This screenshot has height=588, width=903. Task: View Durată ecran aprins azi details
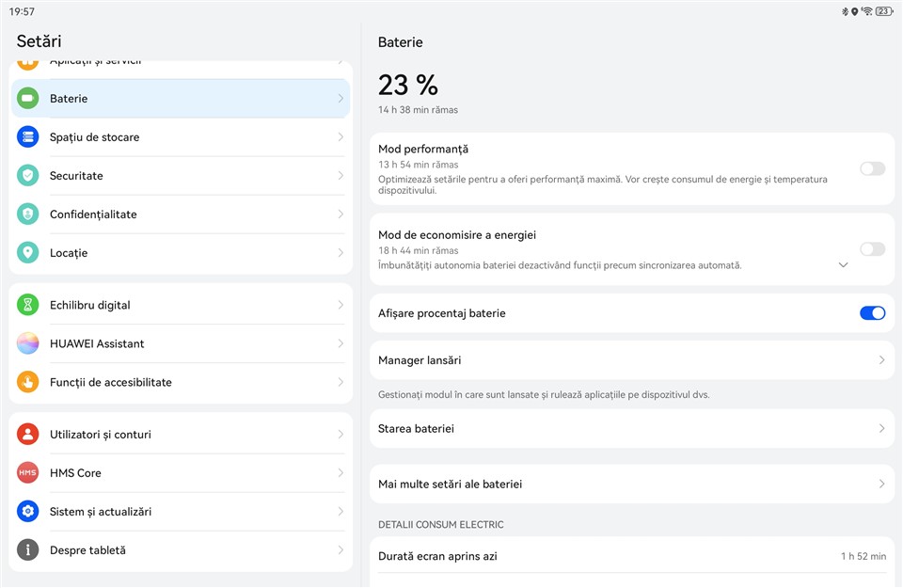tap(630, 556)
